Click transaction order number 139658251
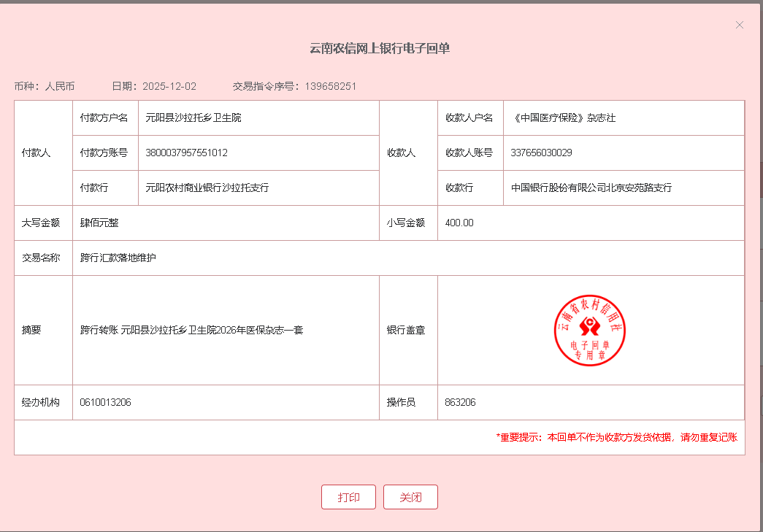Screen dimensions: 763x532 (x=330, y=86)
